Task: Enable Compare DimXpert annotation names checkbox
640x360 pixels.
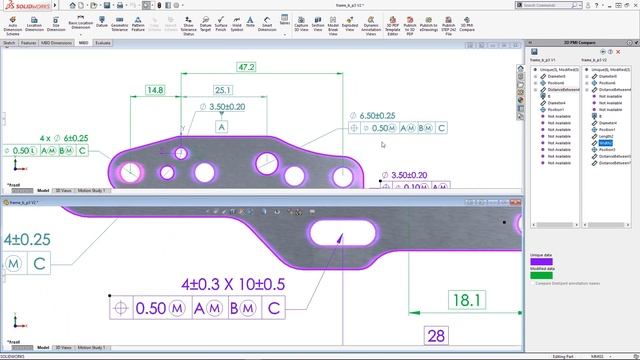Action: point(533,283)
